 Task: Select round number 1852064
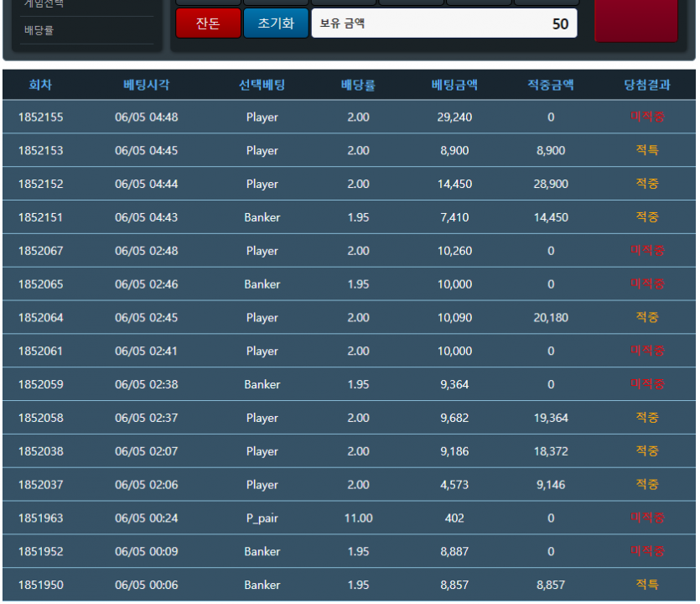coord(40,318)
